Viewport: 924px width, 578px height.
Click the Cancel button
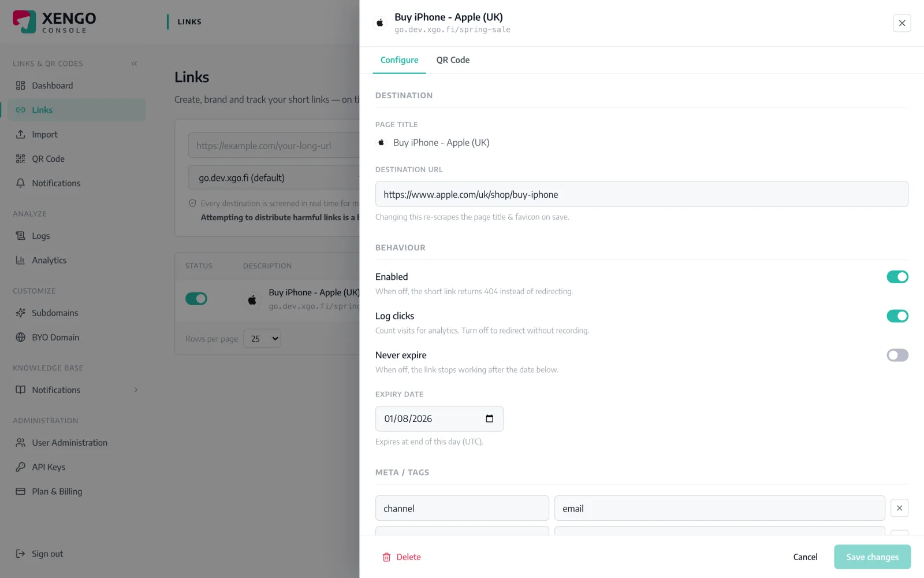pyautogui.click(x=805, y=557)
